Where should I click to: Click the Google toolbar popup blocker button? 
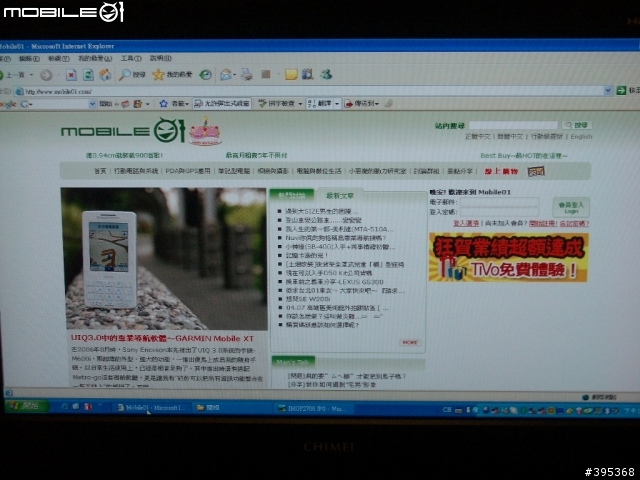tap(222, 104)
